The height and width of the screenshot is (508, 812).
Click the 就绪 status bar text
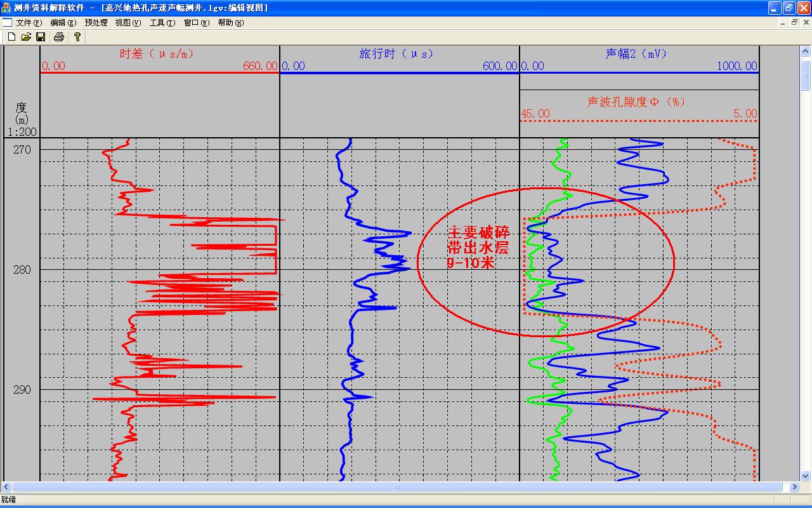[8, 500]
